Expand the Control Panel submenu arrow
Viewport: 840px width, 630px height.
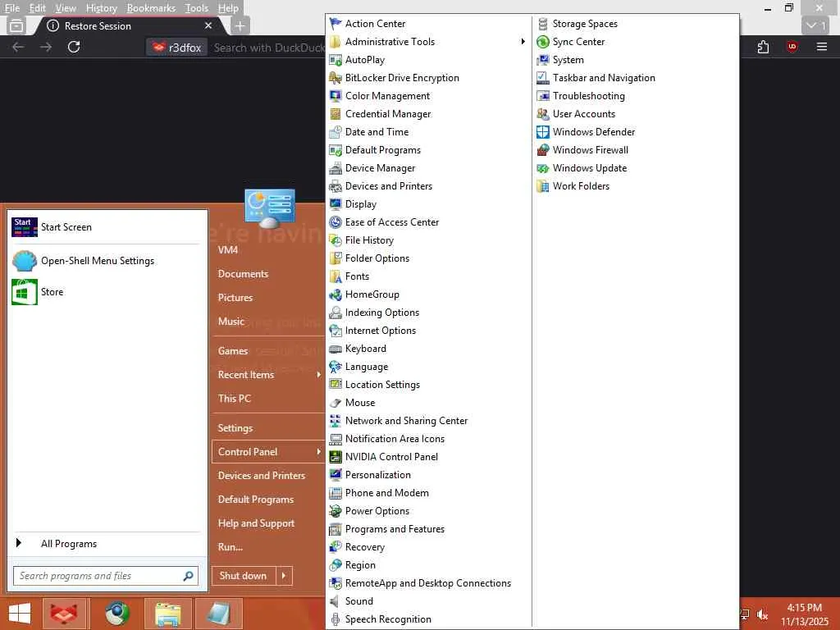coord(319,452)
